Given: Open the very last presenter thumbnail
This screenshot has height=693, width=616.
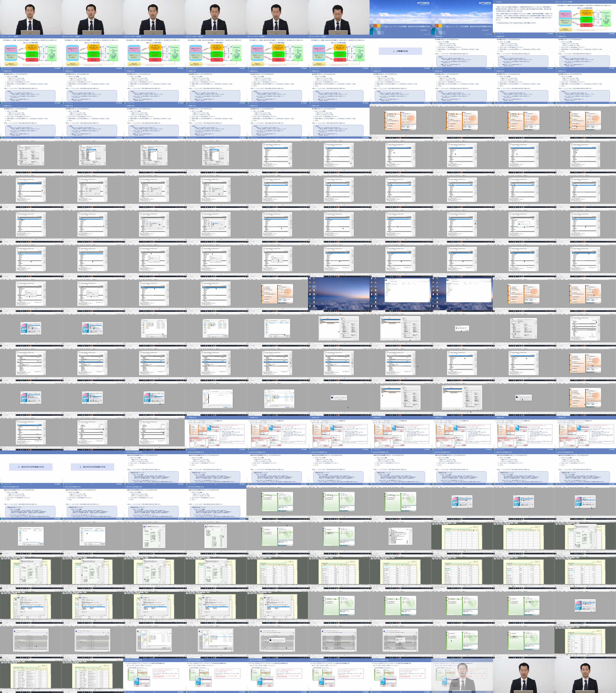Looking at the screenshot, I should [x=585, y=675].
